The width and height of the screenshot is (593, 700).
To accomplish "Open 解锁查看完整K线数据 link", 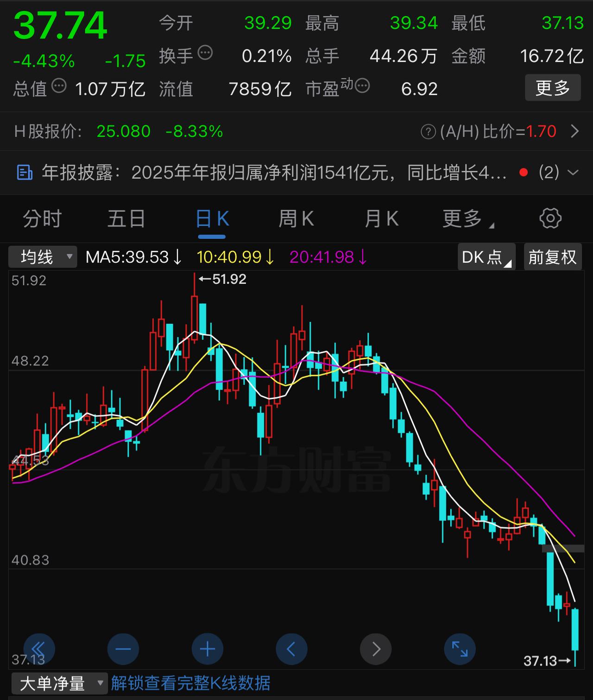I will pyautogui.click(x=190, y=682).
